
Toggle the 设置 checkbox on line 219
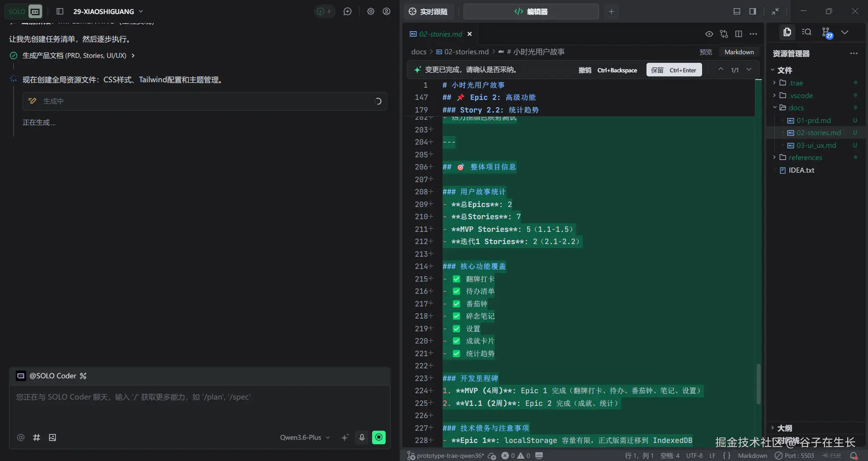457,329
